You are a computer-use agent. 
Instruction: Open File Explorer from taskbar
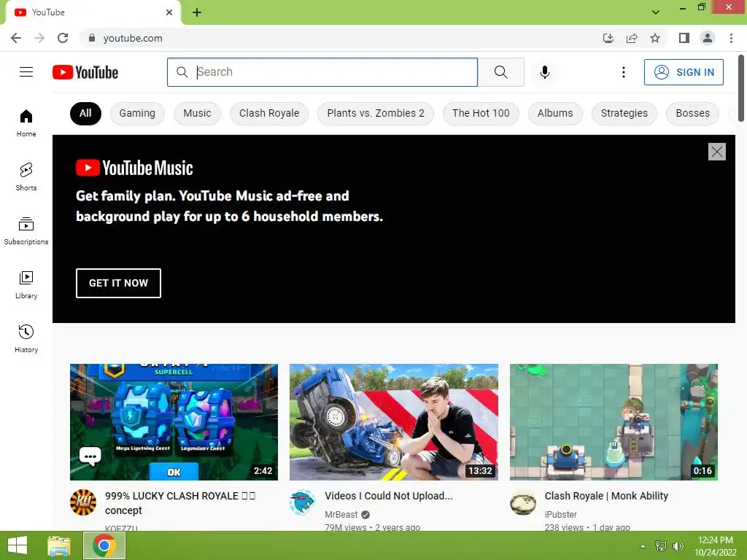click(59, 545)
